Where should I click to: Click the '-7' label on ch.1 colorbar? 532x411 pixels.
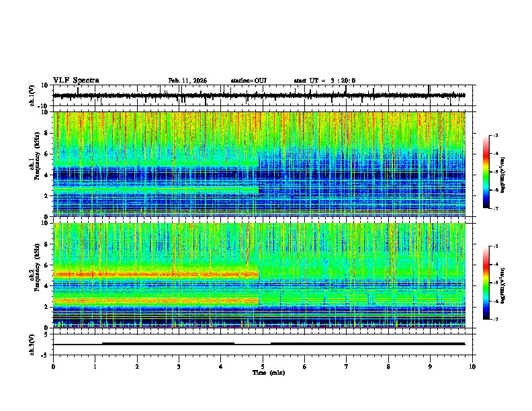click(x=495, y=208)
